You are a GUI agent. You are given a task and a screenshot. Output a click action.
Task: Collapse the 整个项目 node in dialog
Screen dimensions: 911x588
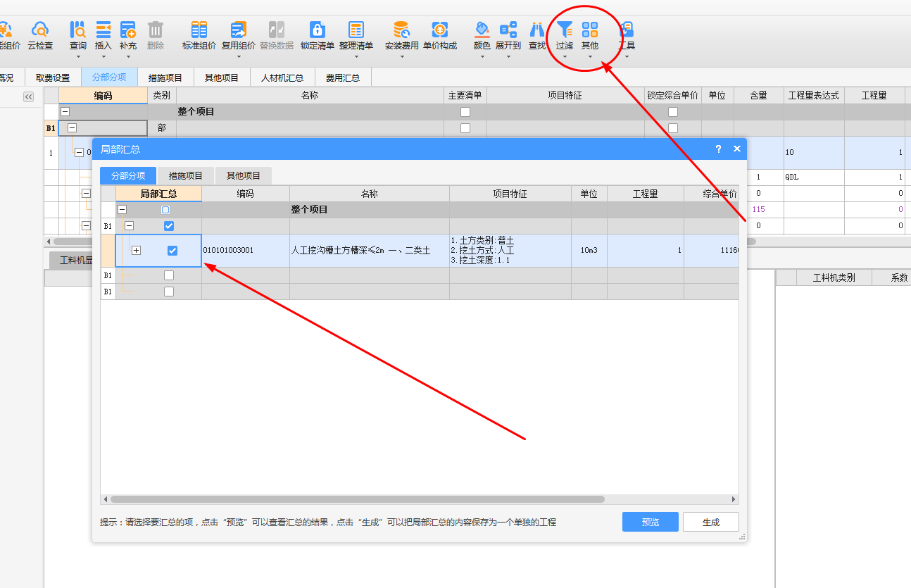pos(122,210)
